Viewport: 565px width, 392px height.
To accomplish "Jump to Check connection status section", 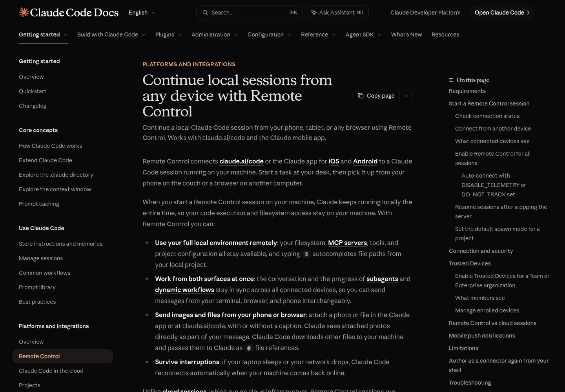I will pos(487,116).
